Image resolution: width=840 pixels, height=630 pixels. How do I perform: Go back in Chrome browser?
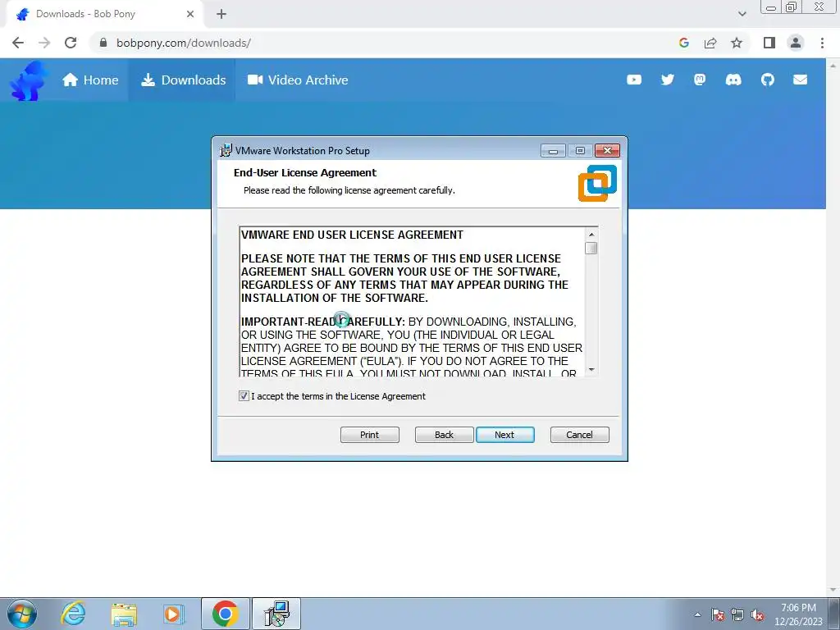pos(18,43)
